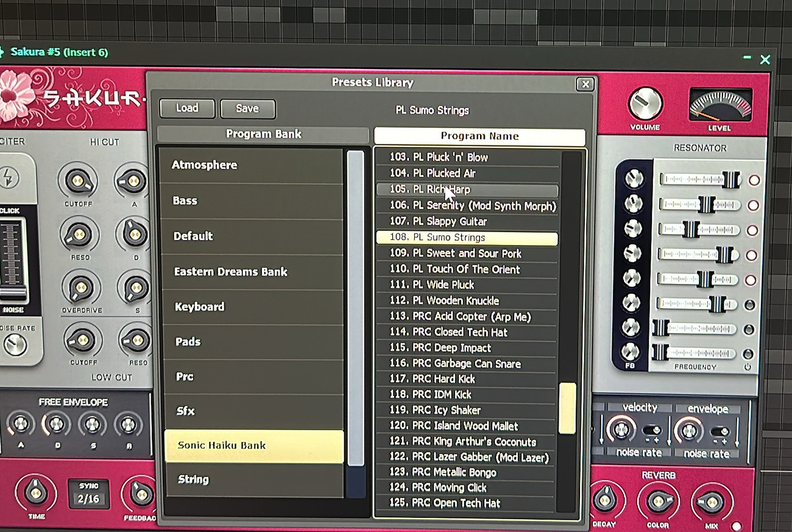Select the Eastern Dreams Bank
The width and height of the screenshot is (792, 532).
(x=252, y=272)
